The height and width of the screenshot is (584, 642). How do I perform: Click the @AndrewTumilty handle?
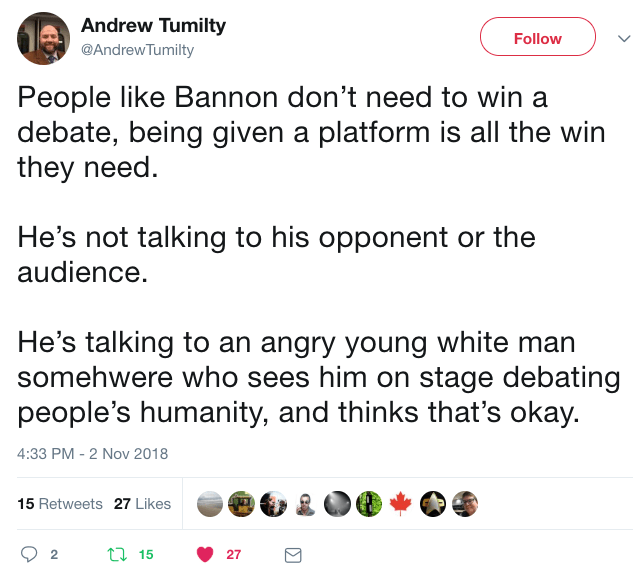click(137, 49)
